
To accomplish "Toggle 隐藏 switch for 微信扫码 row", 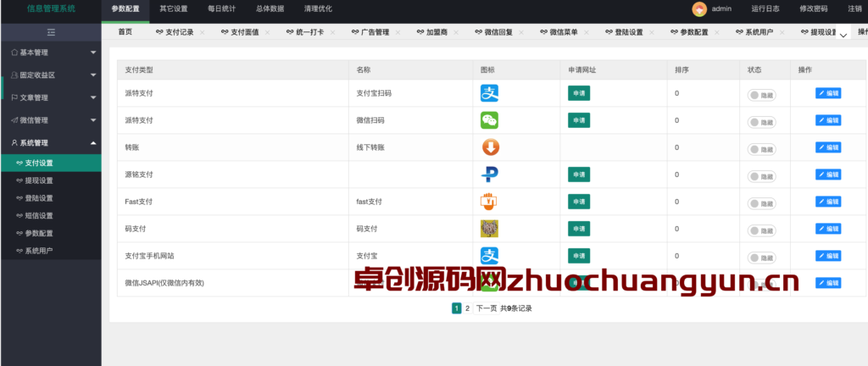I will pos(762,122).
